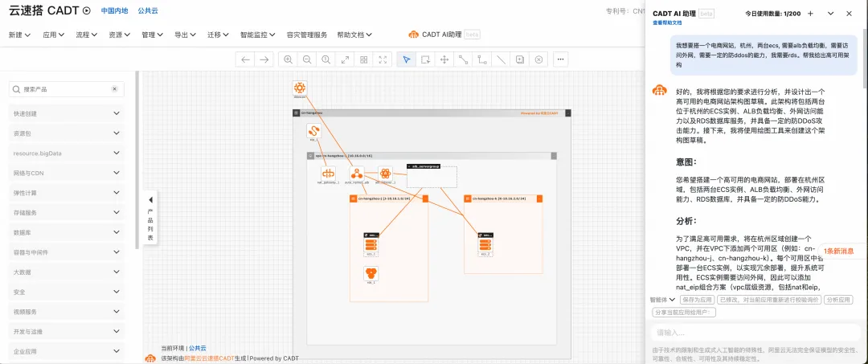Open the 智能监控 menu

[258, 35]
